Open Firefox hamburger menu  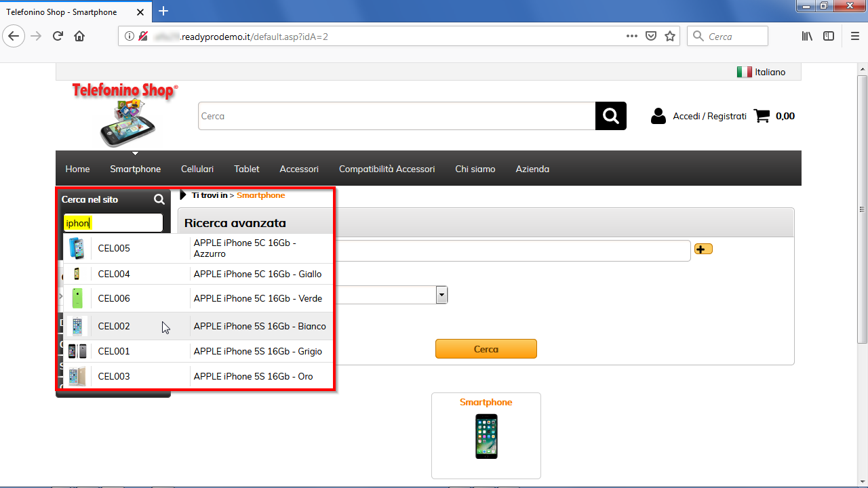[854, 36]
